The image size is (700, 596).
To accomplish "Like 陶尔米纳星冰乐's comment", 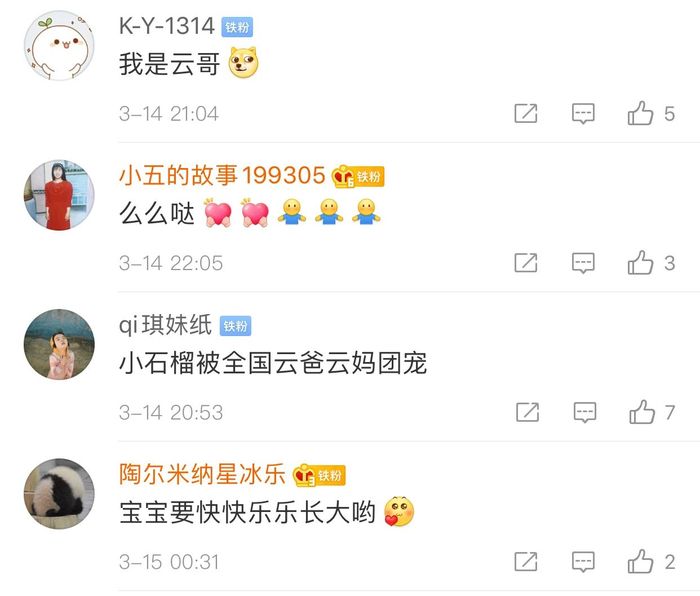I will pyautogui.click(x=640, y=561).
